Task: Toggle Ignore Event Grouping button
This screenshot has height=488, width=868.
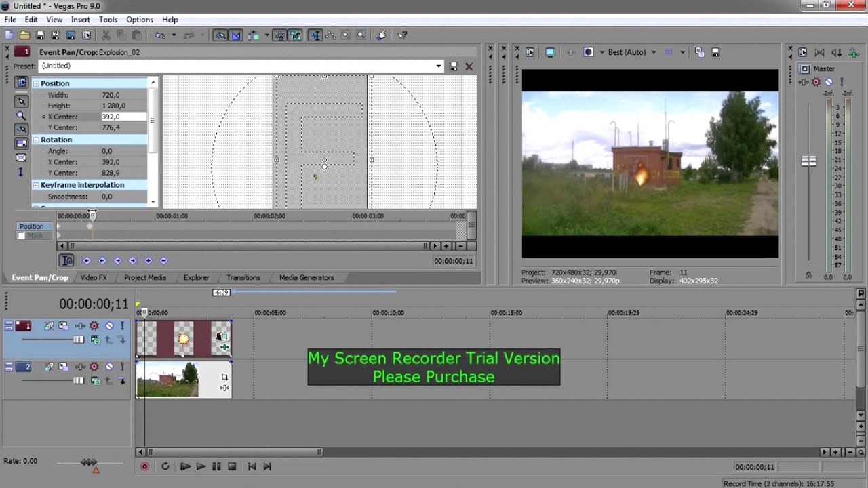Action: point(295,35)
